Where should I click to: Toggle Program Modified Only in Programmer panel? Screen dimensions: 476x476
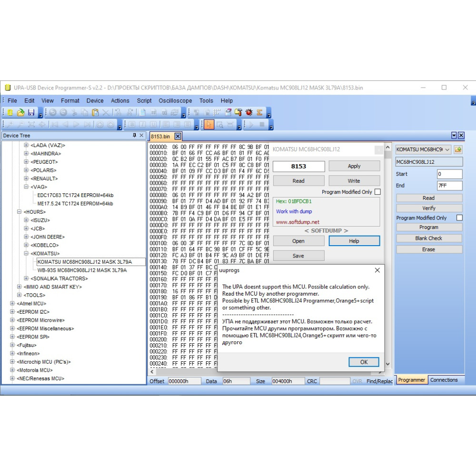click(x=460, y=218)
